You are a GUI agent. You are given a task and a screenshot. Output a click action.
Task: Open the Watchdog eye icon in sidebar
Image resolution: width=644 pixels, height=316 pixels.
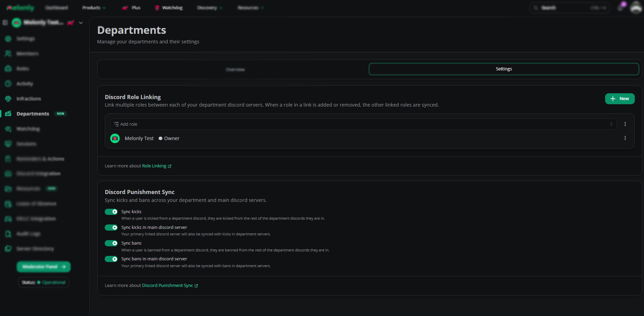[x=8, y=129]
